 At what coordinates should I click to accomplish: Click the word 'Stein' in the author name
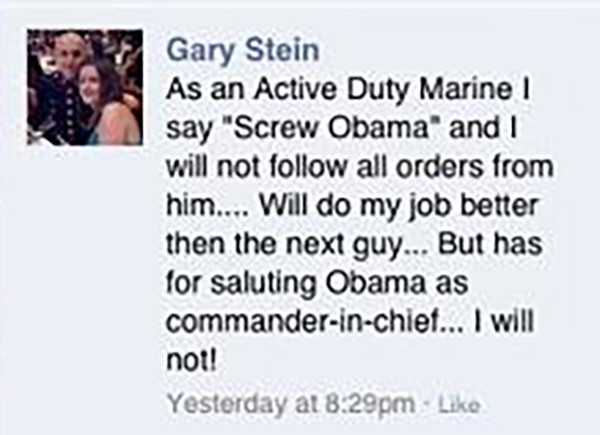tap(282, 49)
